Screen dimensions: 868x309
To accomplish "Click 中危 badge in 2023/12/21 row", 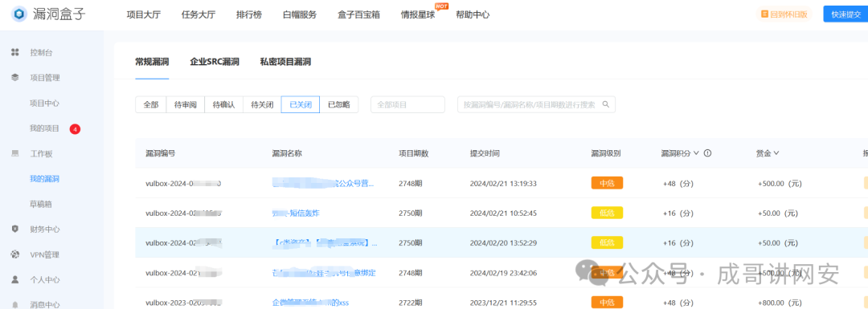I will [608, 303].
